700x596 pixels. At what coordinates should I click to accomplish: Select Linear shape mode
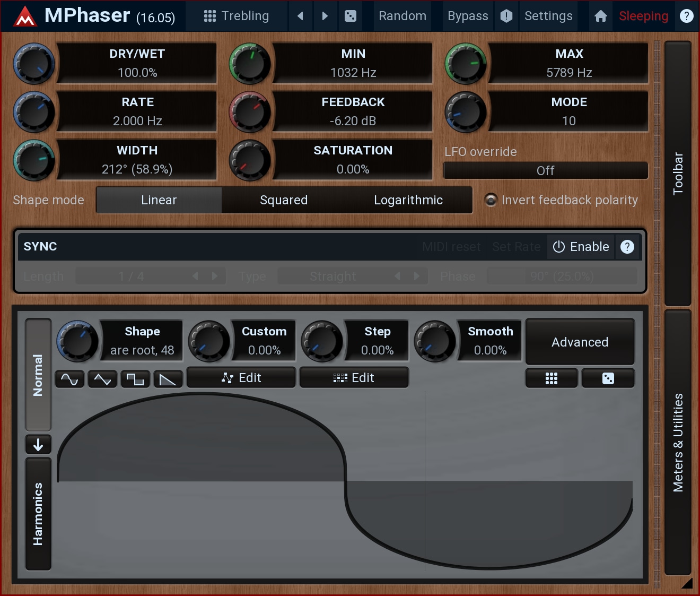pyautogui.click(x=159, y=200)
